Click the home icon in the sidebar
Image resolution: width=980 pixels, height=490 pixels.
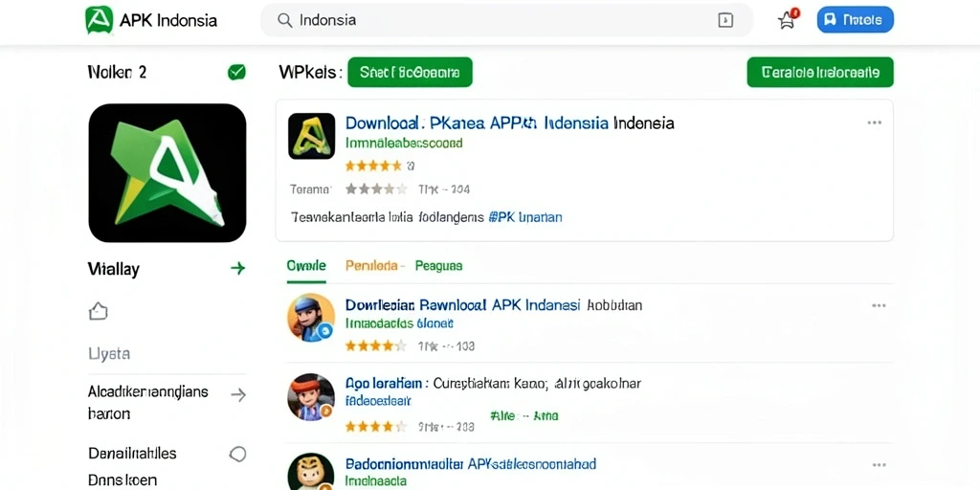[99, 311]
